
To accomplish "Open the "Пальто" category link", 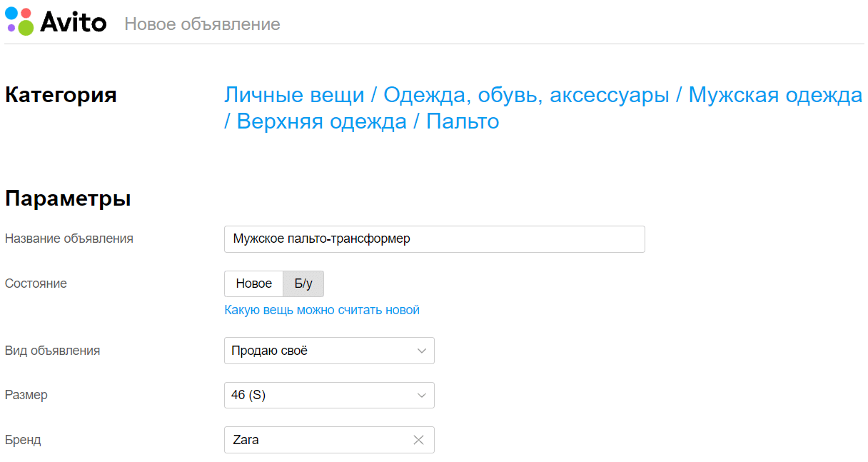I will (x=463, y=121).
